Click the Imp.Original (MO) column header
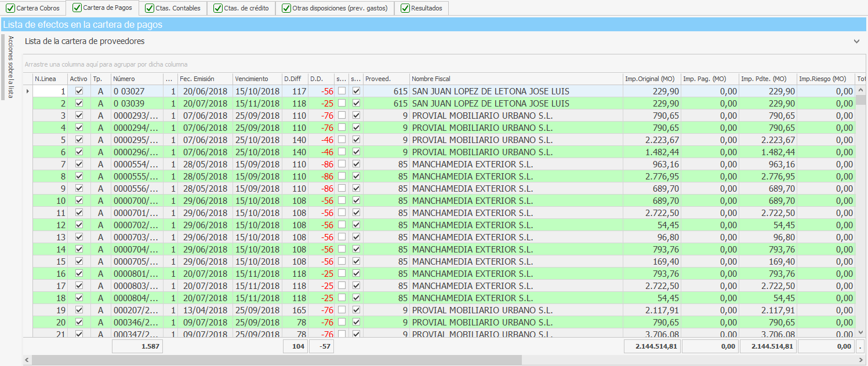Screen dimensions: 868x366 pyautogui.click(x=649, y=79)
